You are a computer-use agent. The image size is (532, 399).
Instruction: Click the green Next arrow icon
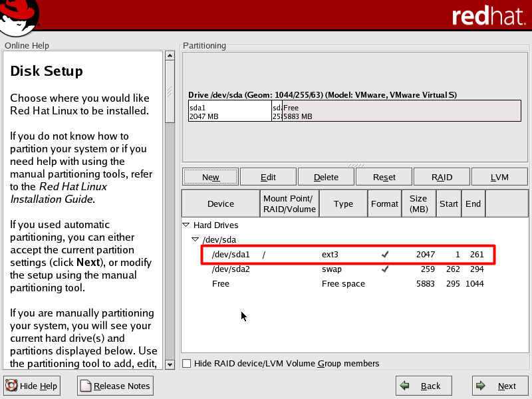click(x=480, y=386)
